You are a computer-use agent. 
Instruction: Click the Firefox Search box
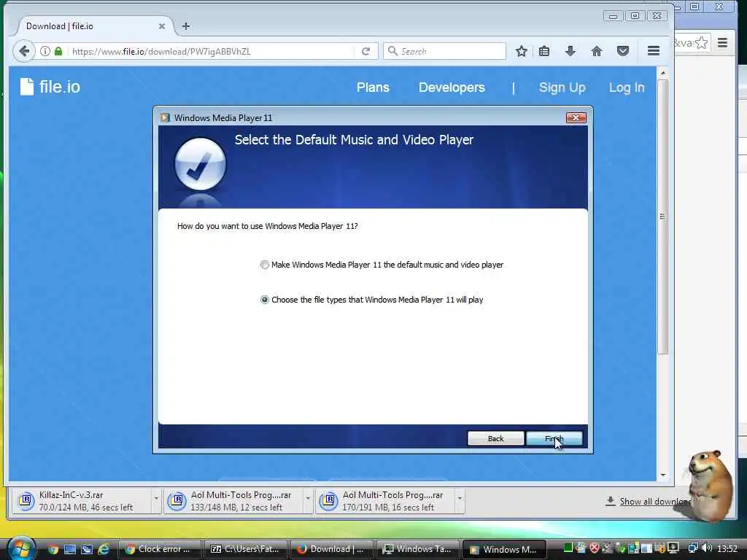(x=444, y=51)
